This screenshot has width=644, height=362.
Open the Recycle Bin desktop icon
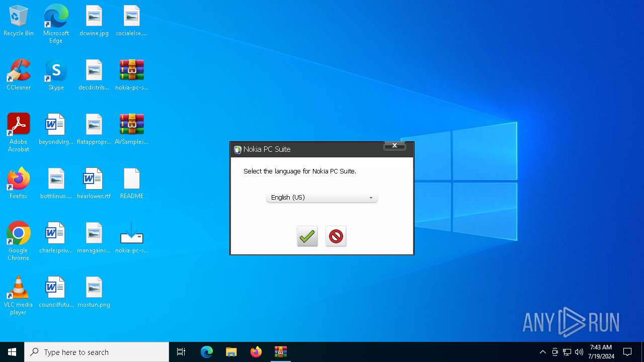click(x=19, y=21)
